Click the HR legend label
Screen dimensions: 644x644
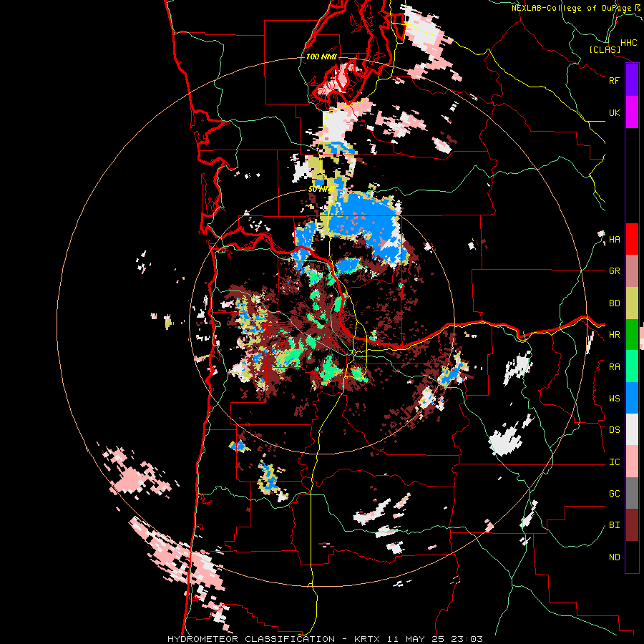614,335
